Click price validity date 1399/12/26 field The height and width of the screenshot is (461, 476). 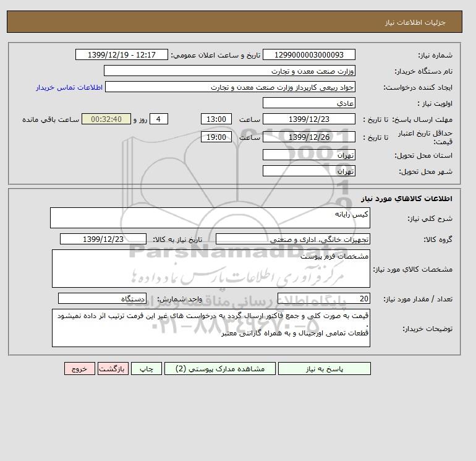(308, 137)
